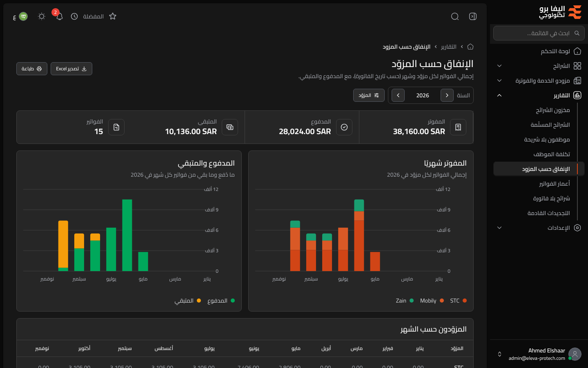Click the المتبقي banknote icon

230,127
